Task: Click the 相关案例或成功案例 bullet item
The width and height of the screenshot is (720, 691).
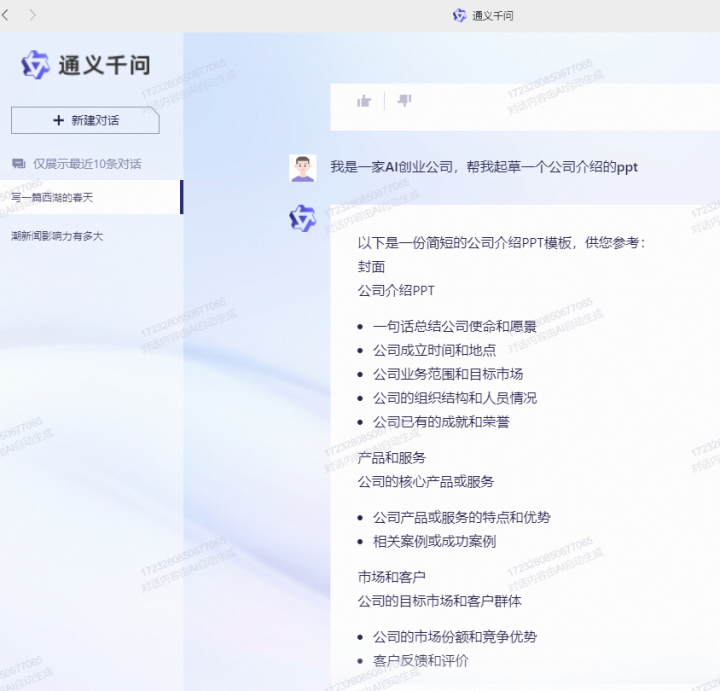Action: (x=434, y=541)
